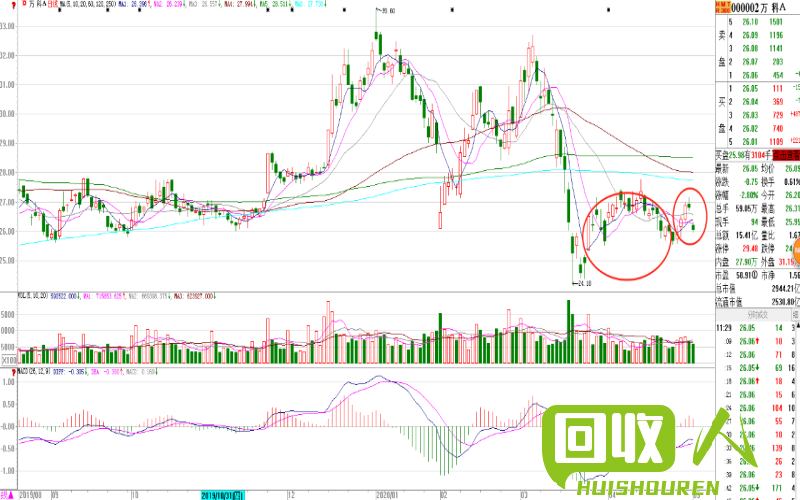The image size is (800, 500).
Task: Click the red 点击查看 button
Action: click(786, 155)
